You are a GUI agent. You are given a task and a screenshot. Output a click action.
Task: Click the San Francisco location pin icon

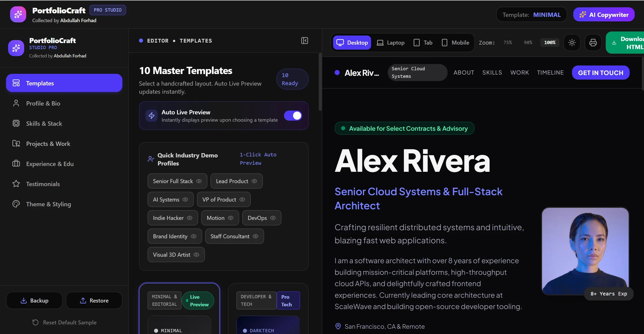338,326
